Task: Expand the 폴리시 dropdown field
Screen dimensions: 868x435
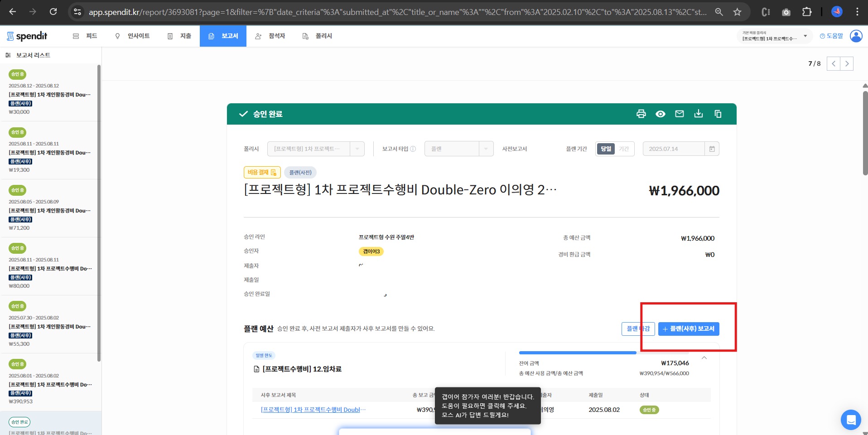Action: point(316,149)
